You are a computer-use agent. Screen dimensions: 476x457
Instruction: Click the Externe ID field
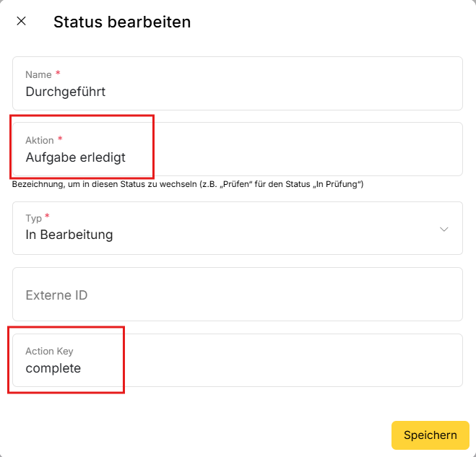237,295
